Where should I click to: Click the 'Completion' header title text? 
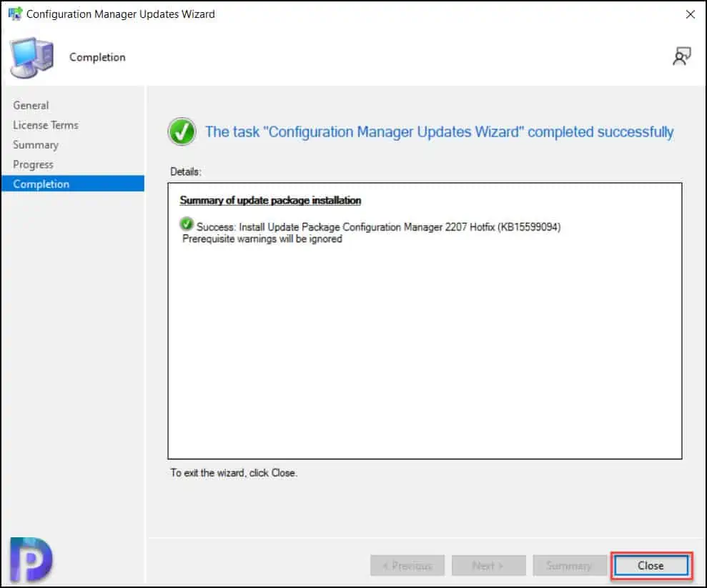click(x=97, y=57)
